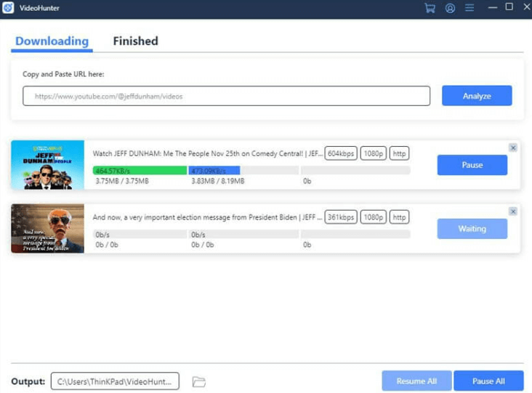
Task: Click the http tag on Me The People video
Action: tap(399, 153)
